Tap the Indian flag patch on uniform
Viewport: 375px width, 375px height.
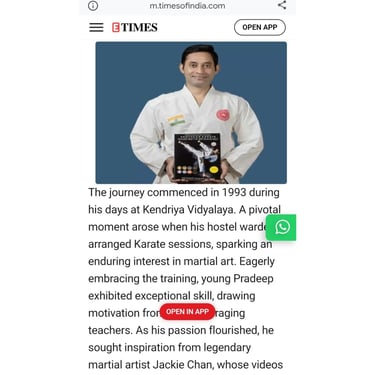(x=176, y=120)
